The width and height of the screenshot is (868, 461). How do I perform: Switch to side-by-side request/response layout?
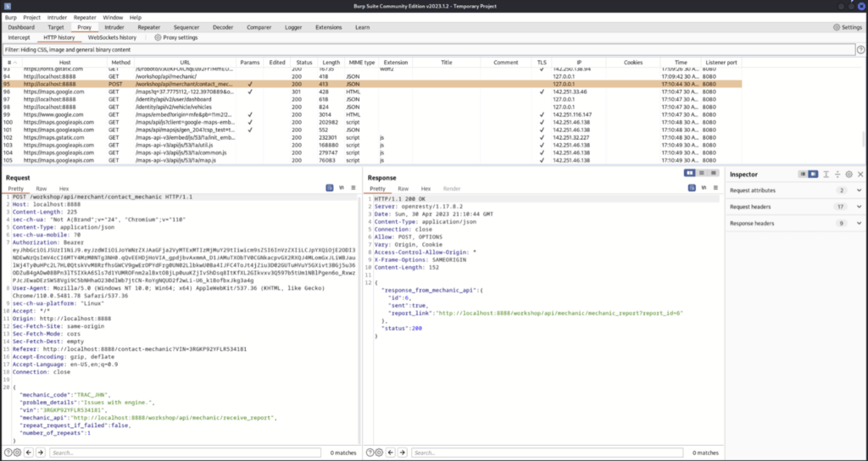(689, 173)
